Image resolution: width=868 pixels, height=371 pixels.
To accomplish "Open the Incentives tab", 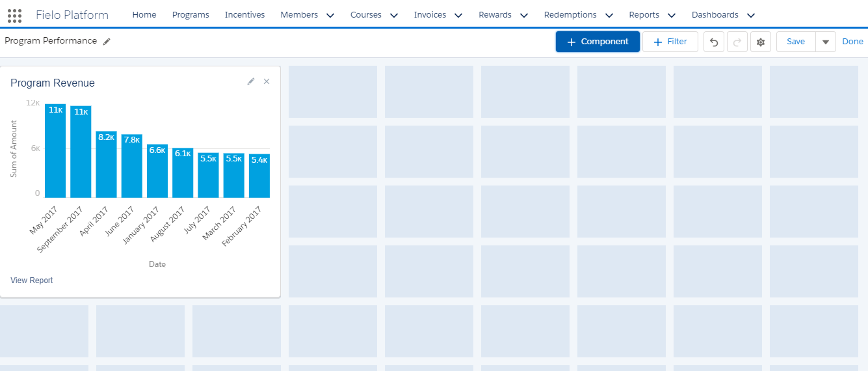I will point(244,15).
